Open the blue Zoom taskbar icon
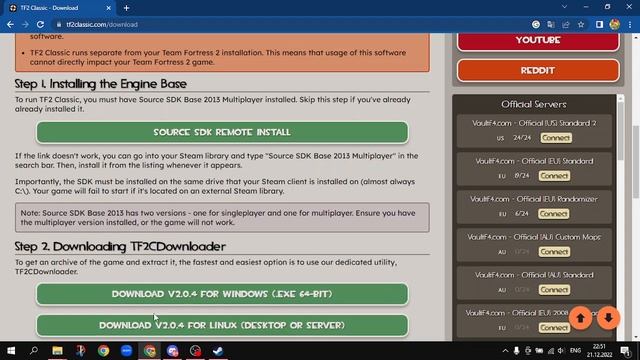 coord(126,351)
